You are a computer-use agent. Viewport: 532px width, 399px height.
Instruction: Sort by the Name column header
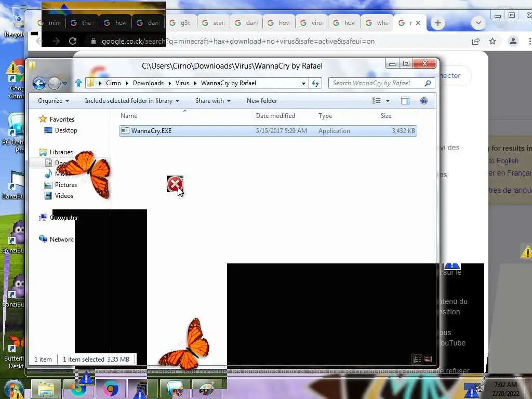click(x=185, y=116)
